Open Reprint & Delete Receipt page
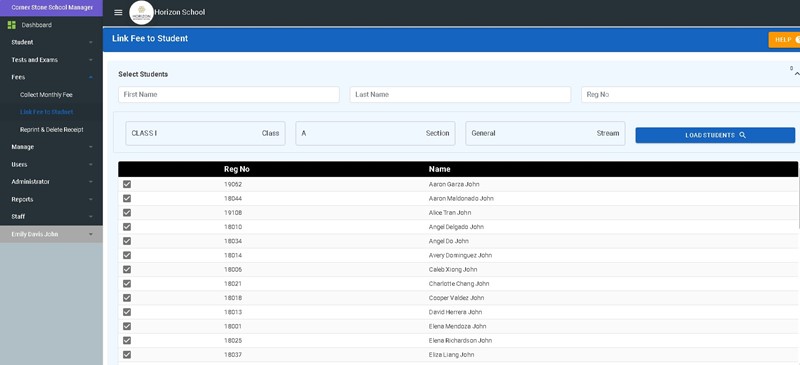Viewport: 800px width, 365px height. [x=52, y=130]
